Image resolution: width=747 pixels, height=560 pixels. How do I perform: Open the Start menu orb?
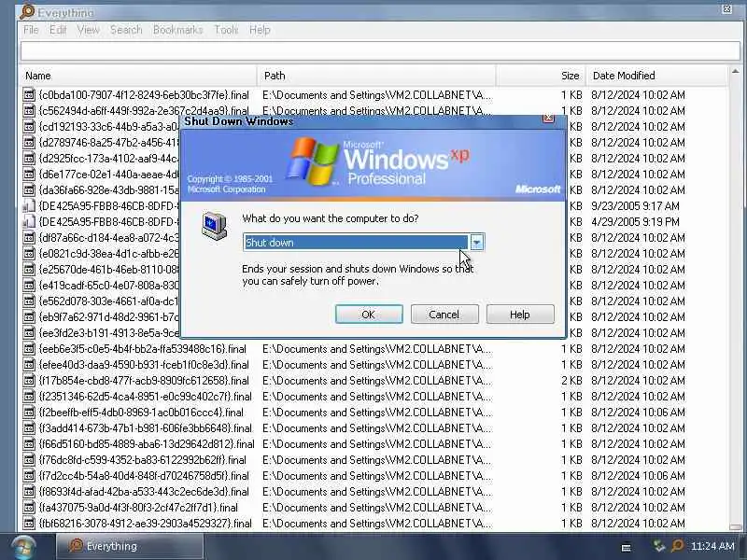(22, 547)
